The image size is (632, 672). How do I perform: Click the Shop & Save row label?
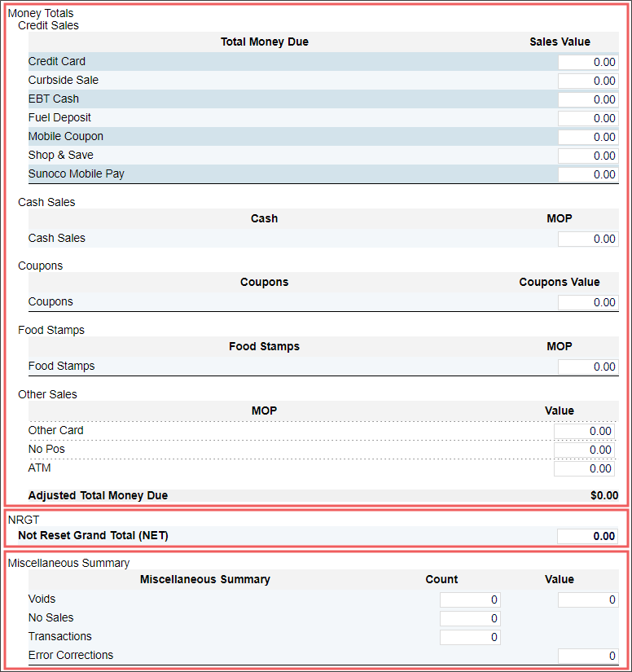click(x=61, y=155)
